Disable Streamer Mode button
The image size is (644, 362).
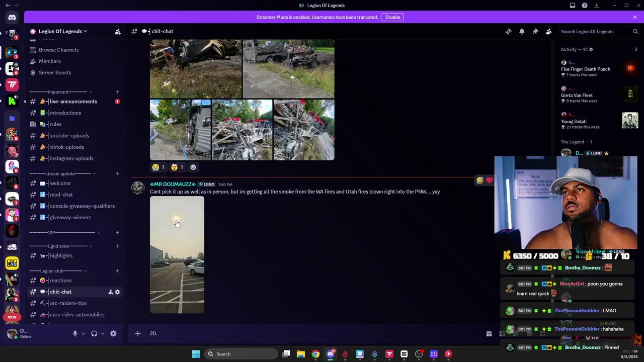pos(392,17)
